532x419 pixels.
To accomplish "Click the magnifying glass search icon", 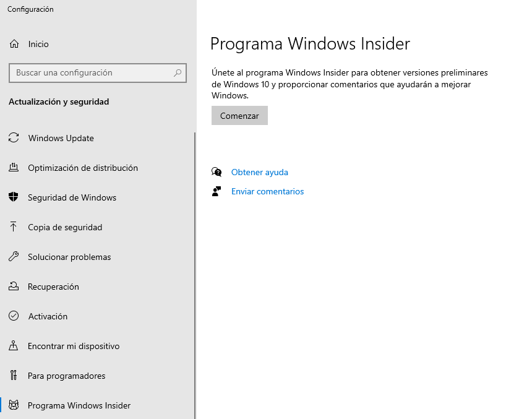I will click(178, 72).
